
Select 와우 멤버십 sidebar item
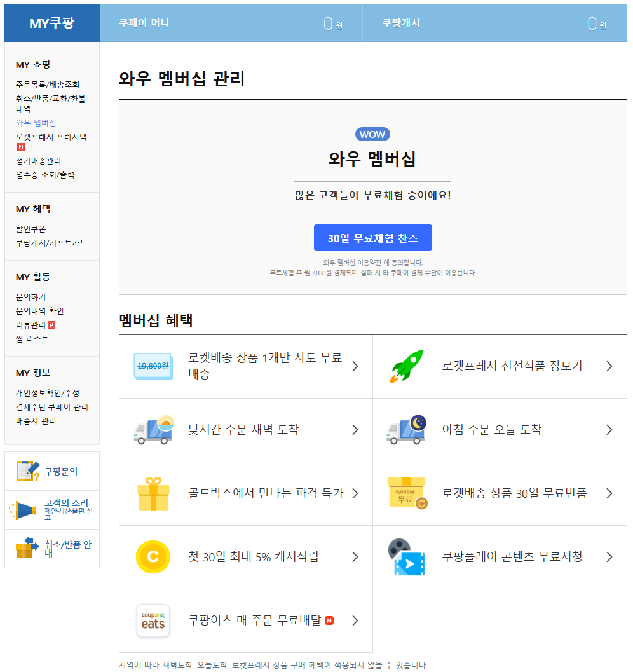36,123
